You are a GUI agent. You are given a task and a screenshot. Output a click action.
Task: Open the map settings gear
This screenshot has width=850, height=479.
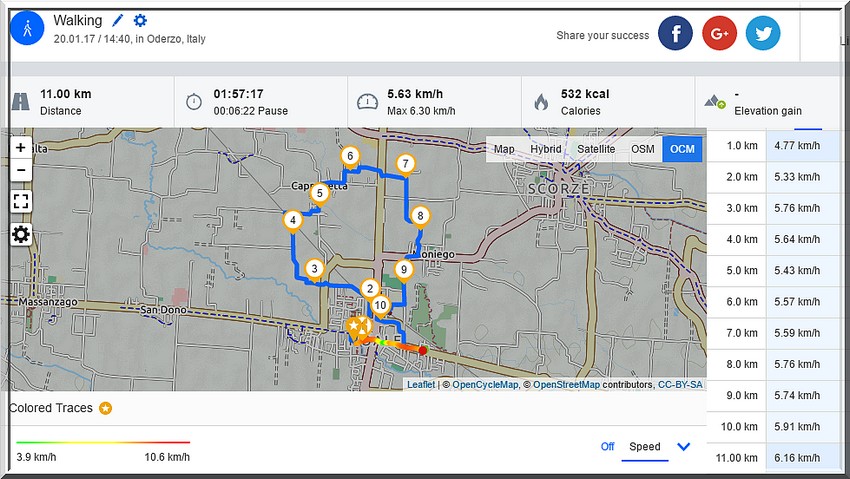(x=21, y=235)
